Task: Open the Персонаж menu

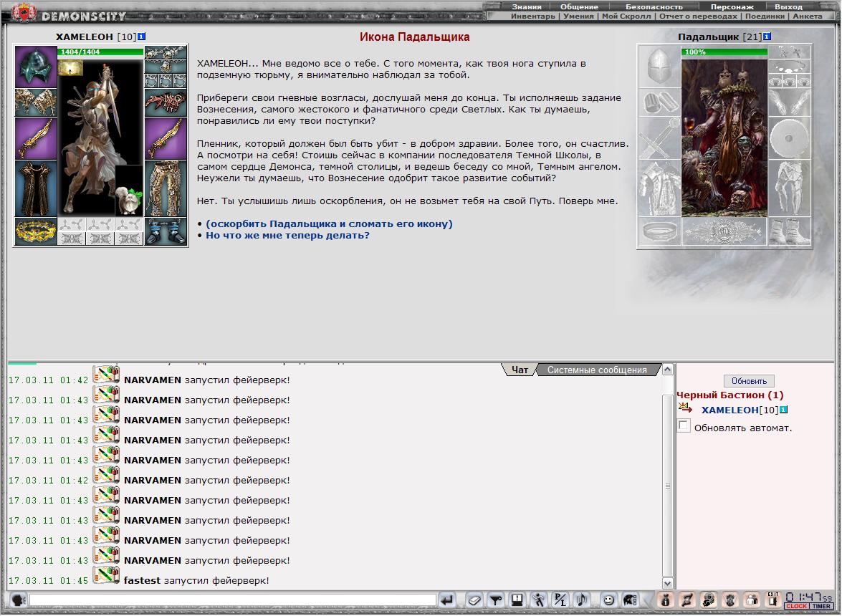Action: (732, 7)
